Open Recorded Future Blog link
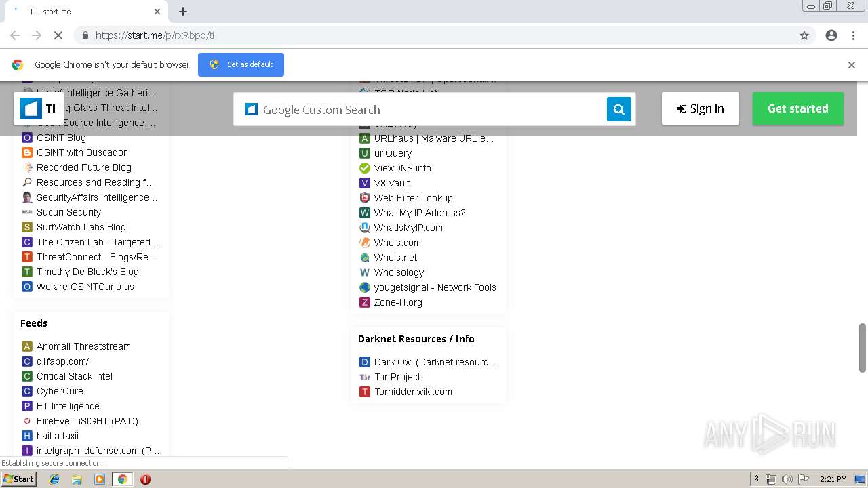The width and height of the screenshot is (868, 488). 84,167
